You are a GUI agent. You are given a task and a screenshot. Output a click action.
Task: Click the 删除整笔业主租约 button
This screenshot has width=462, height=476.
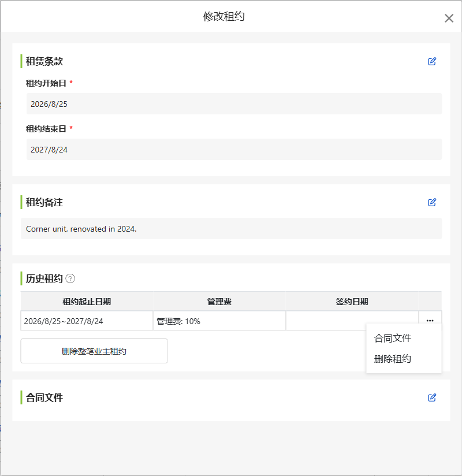tap(94, 351)
